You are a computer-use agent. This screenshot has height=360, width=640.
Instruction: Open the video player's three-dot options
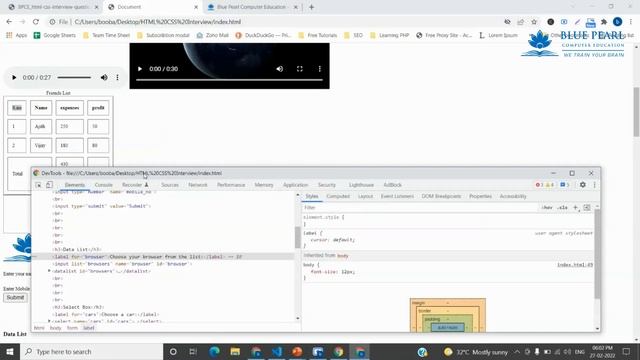(320, 69)
